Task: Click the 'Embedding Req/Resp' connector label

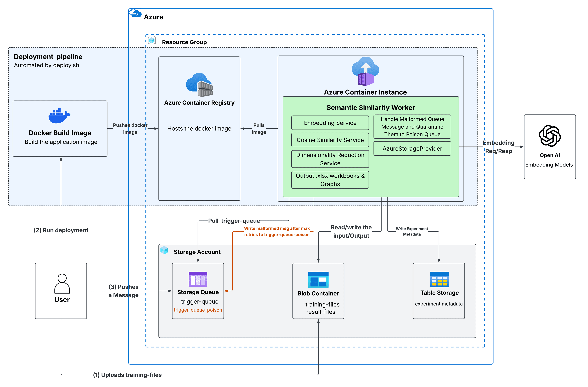Action: coord(499,147)
